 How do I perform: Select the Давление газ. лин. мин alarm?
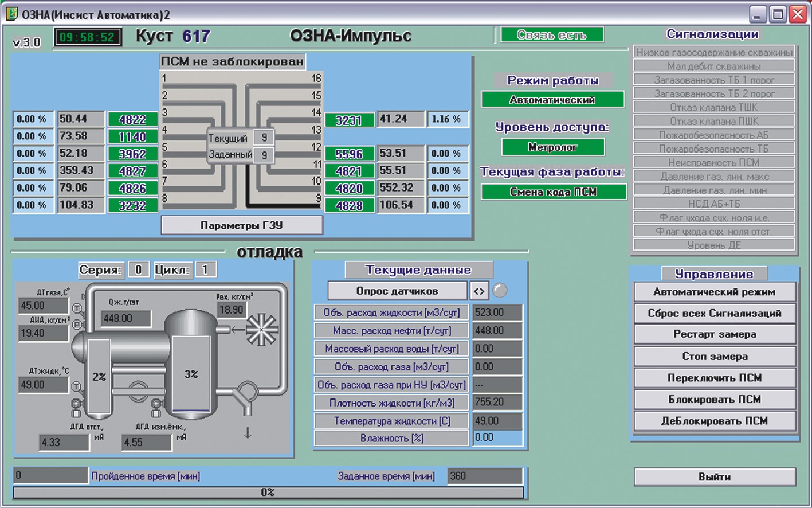714,190
